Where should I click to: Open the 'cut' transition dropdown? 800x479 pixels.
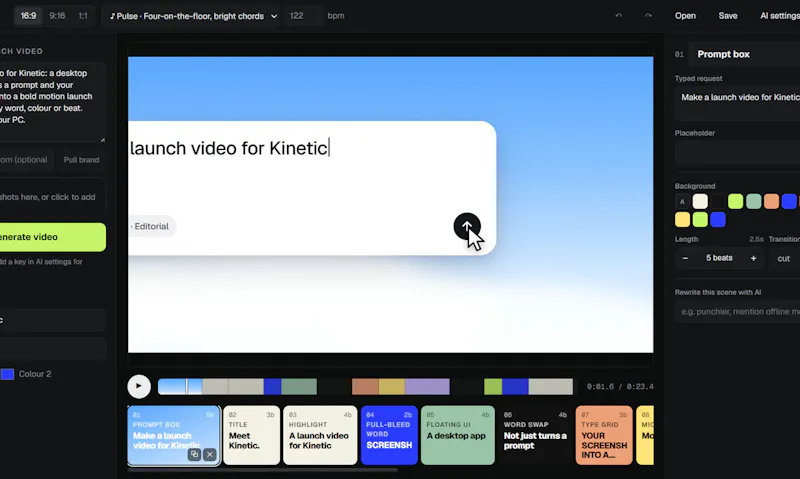click(784, 259)
